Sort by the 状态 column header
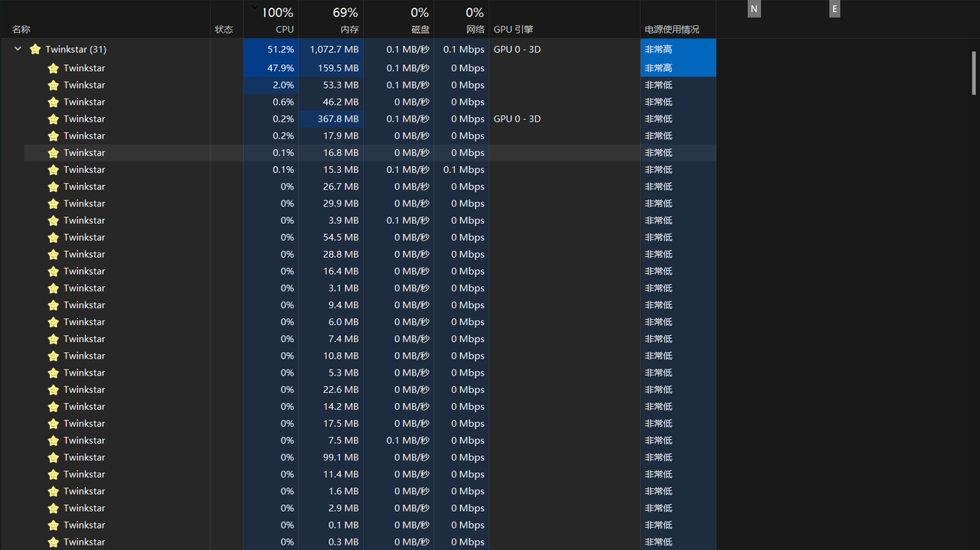980x550 pixels. pos(224,30)
